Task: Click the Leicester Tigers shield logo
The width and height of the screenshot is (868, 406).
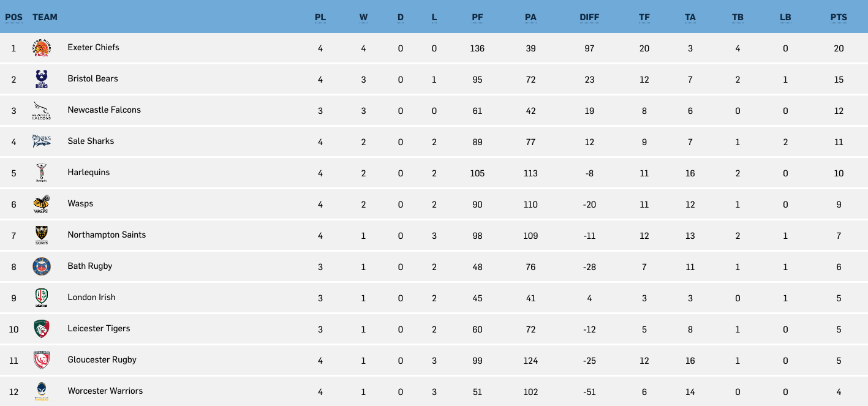Action: click(42, 329)
